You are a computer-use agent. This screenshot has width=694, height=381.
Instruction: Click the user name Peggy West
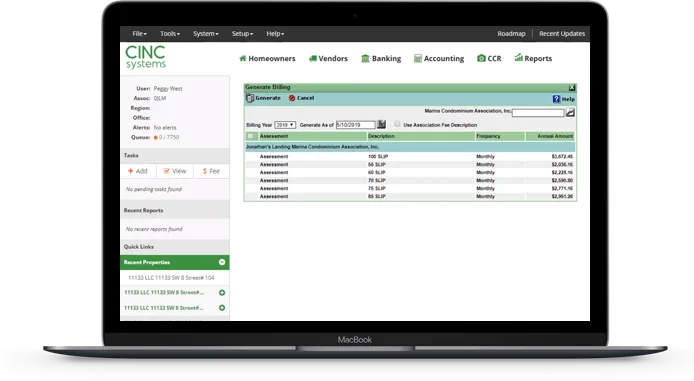(x=168, y=89)
